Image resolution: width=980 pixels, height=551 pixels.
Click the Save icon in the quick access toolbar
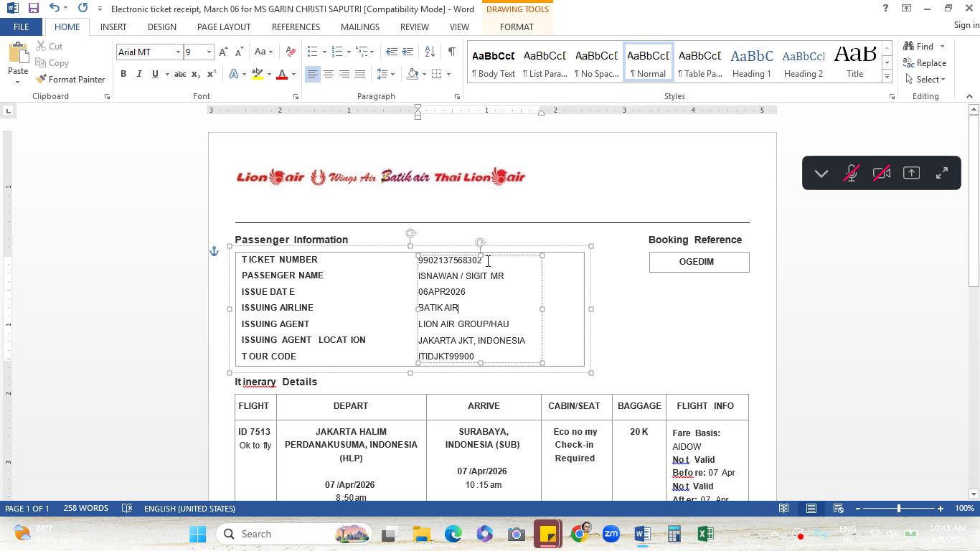pyautogui.click(x=33, y=9)
